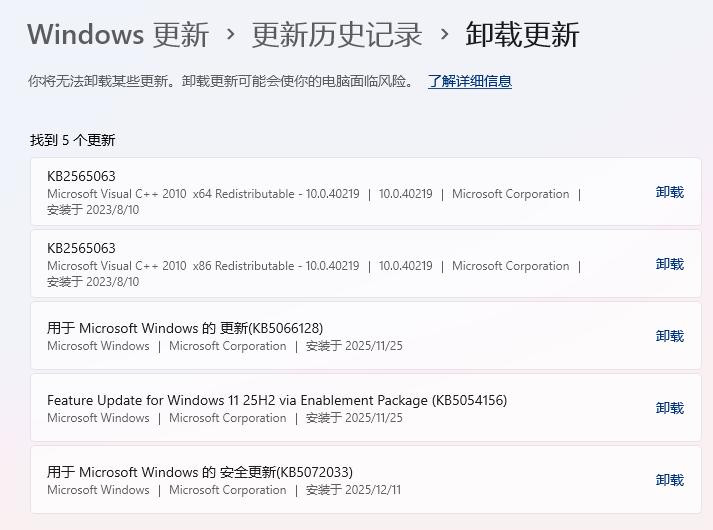Click the 卸载更新 page title
The width and height of the screenshot is (713, 530).
pos(522,35)
